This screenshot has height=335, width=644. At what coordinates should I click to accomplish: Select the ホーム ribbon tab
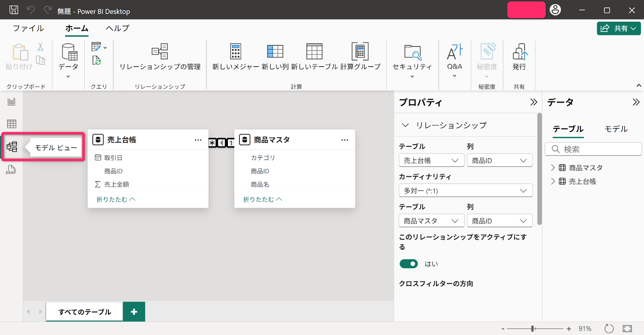click(76, 28)
